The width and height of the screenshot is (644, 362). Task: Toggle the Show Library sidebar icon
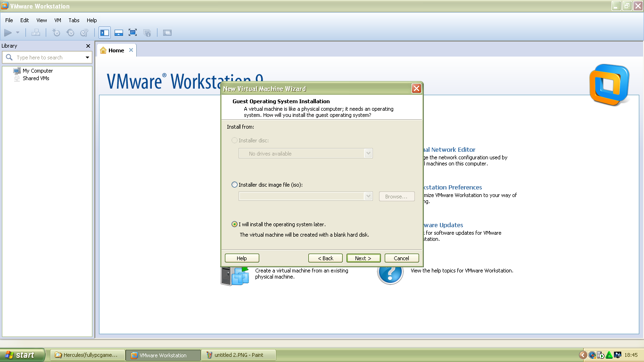pyautogui.click(x=105, y=33)
